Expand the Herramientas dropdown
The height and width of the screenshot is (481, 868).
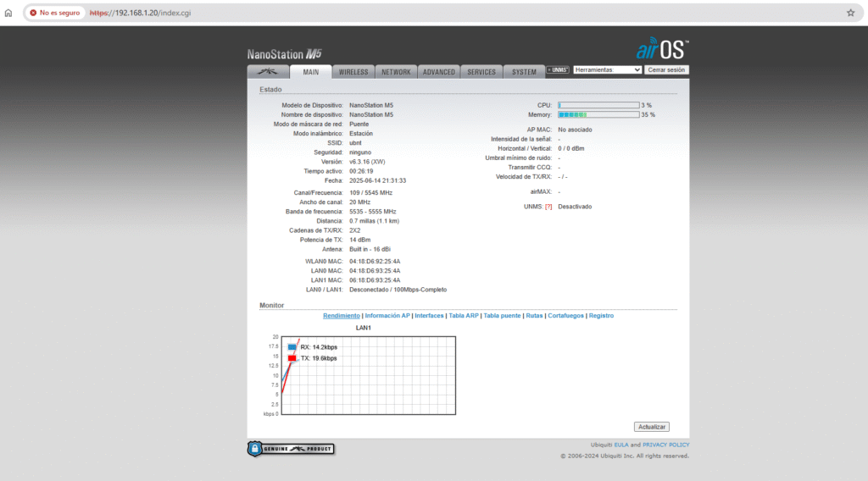(607, 69)
